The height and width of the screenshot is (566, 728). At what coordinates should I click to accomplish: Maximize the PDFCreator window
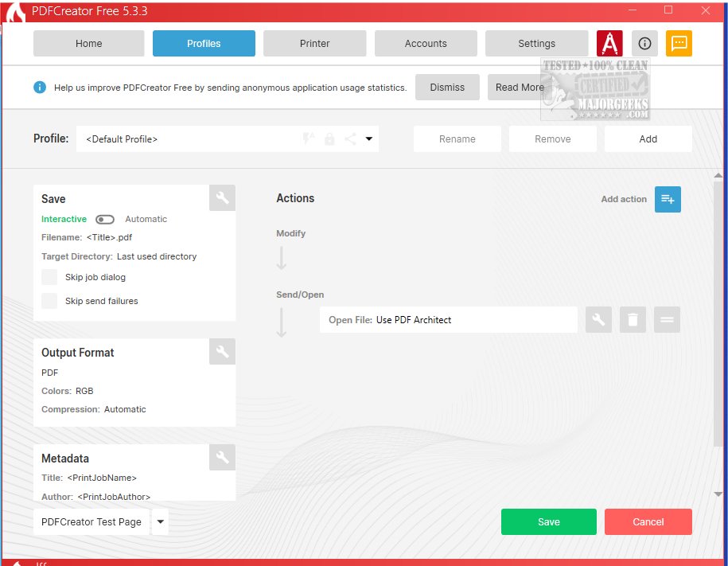[x=668, y=10]
